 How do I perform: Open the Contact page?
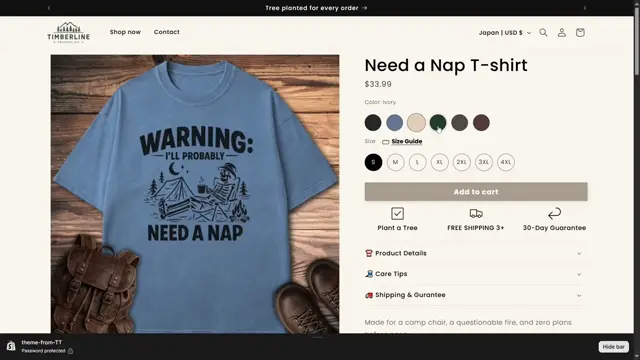point(167,32)
